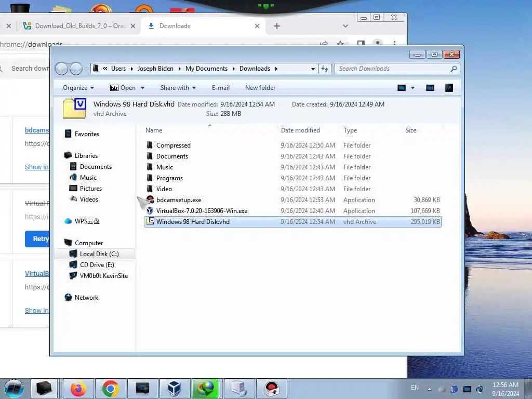Go to Users in address breadcrumb

118,69
